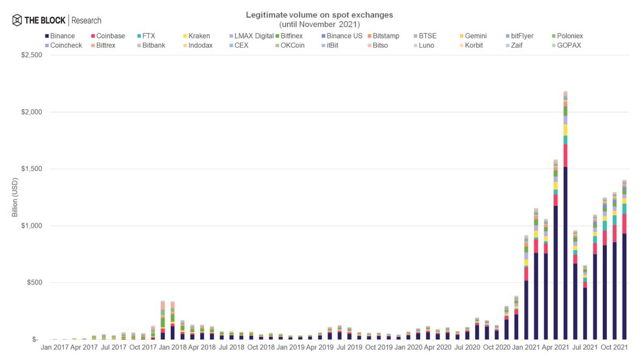Click the tallest bar at April 2021
The width and height of the screenshot is (644, 360).
pyautogui.click(x=565, y=215)
